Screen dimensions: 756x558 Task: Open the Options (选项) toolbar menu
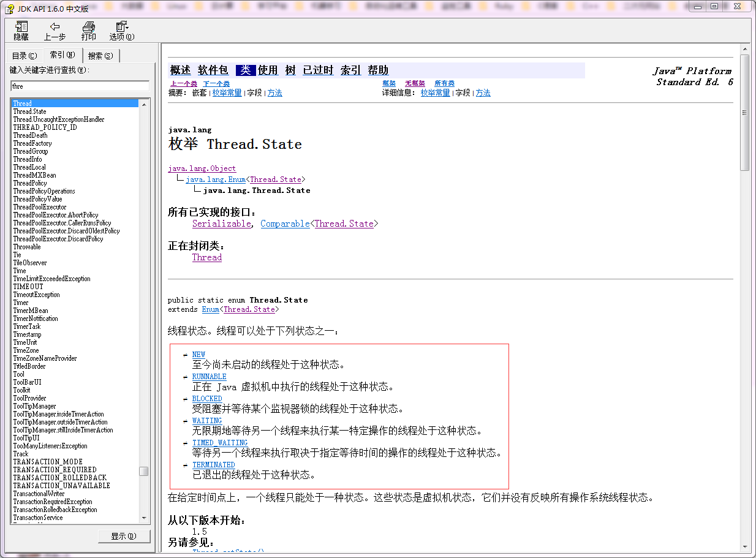122,31
